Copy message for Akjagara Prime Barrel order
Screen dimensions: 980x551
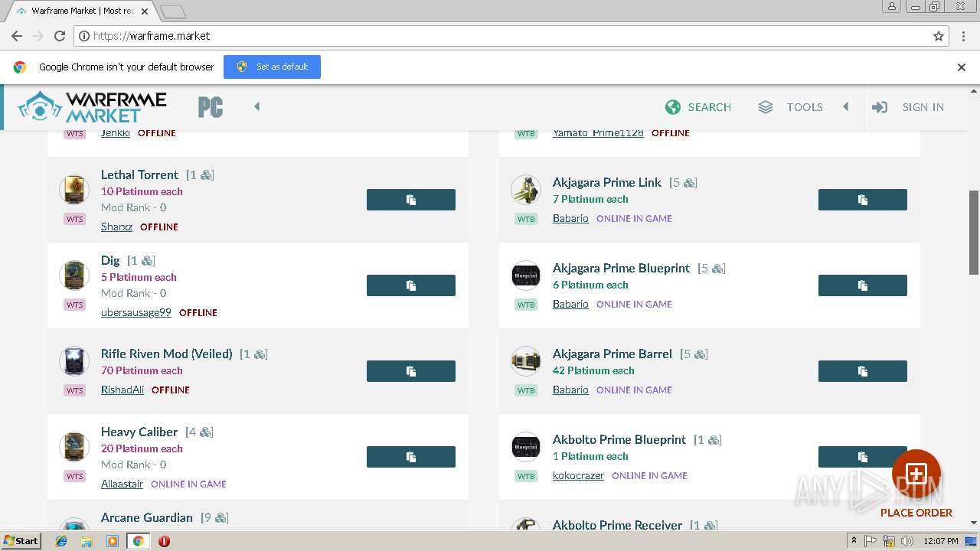click(863, 371)
